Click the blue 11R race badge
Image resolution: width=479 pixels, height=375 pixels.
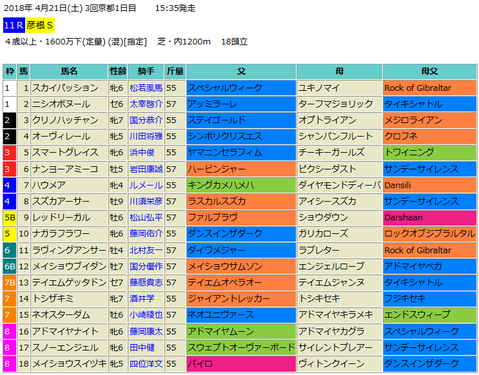coord(14,25)
